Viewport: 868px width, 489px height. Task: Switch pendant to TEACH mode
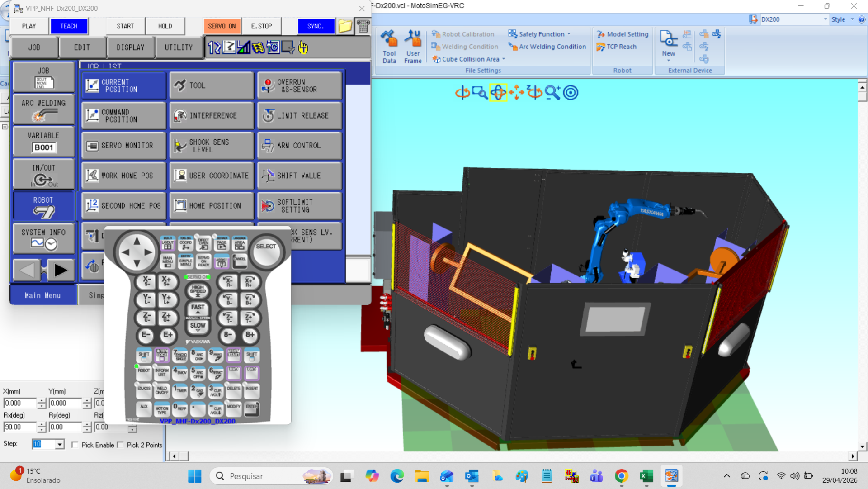tap(69, 26)
